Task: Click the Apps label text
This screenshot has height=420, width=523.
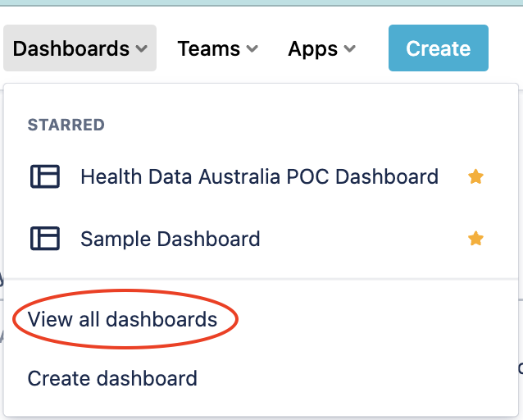Action: pos(313,48)
